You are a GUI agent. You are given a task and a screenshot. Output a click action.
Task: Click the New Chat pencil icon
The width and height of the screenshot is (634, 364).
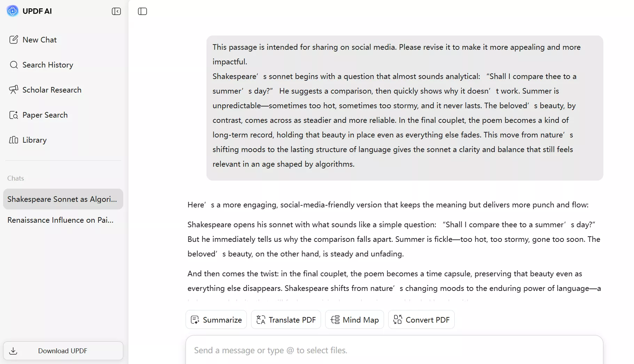pyautogui.click(x=14, y=40)
